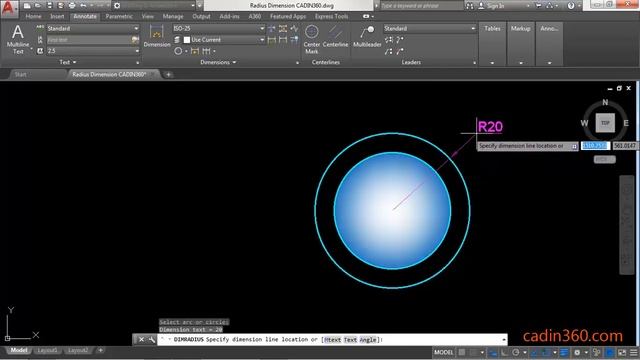The width and height of the screenshot is (640, 360).
Task: Click the radius dimension circle icon
Action: (178, 51)
